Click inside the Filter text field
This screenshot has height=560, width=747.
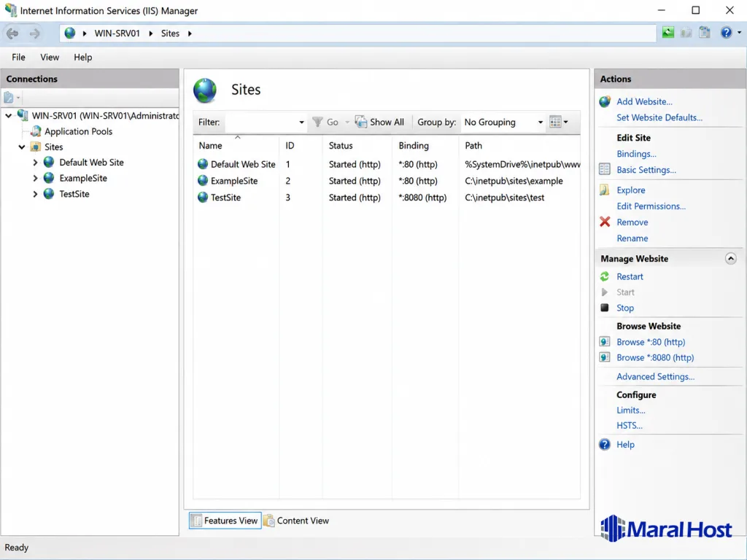coord(261,122)
